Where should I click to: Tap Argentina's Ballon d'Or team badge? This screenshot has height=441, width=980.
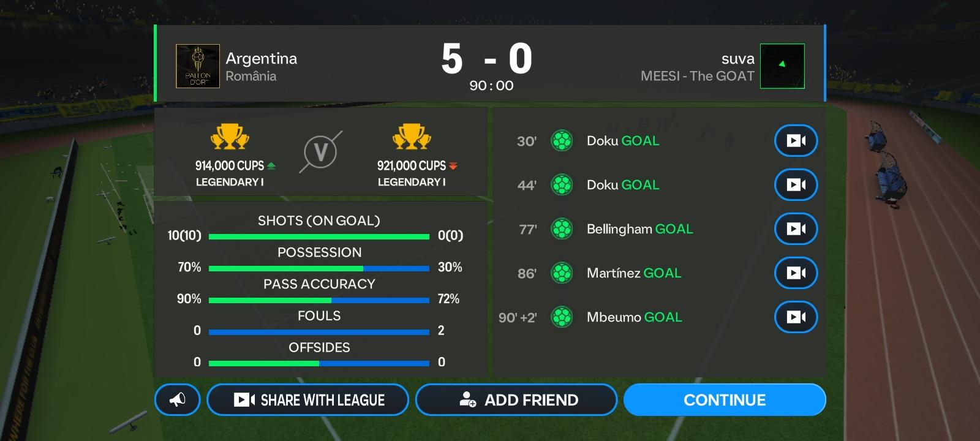pos(198,66)
